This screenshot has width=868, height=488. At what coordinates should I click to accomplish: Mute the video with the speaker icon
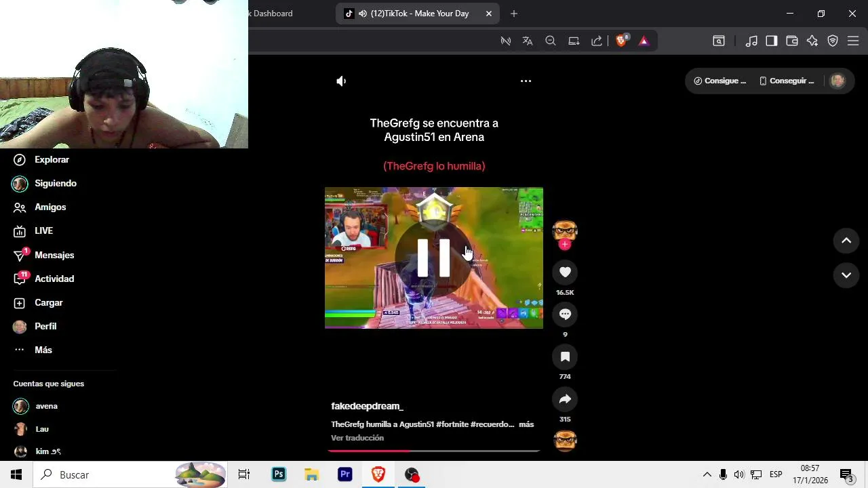click(341, 81)
